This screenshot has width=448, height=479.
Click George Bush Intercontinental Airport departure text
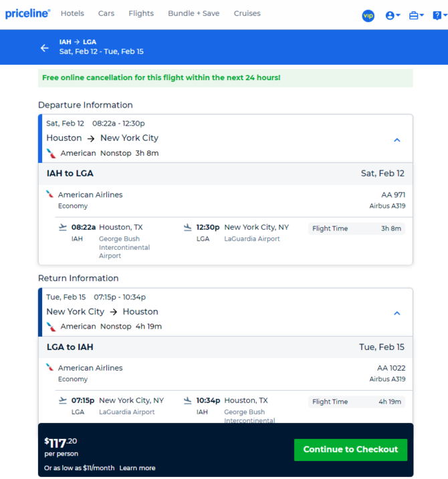click(124, 247)
